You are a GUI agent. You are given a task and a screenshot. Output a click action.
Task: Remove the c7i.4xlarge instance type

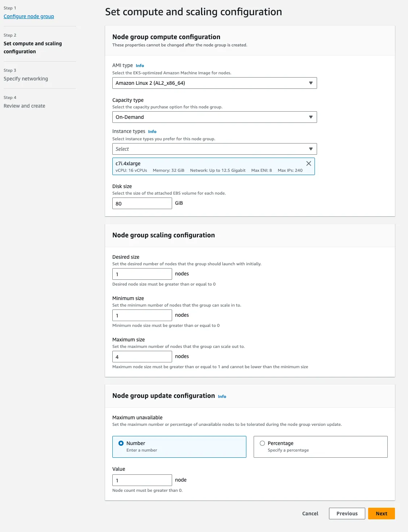[308, 163]
